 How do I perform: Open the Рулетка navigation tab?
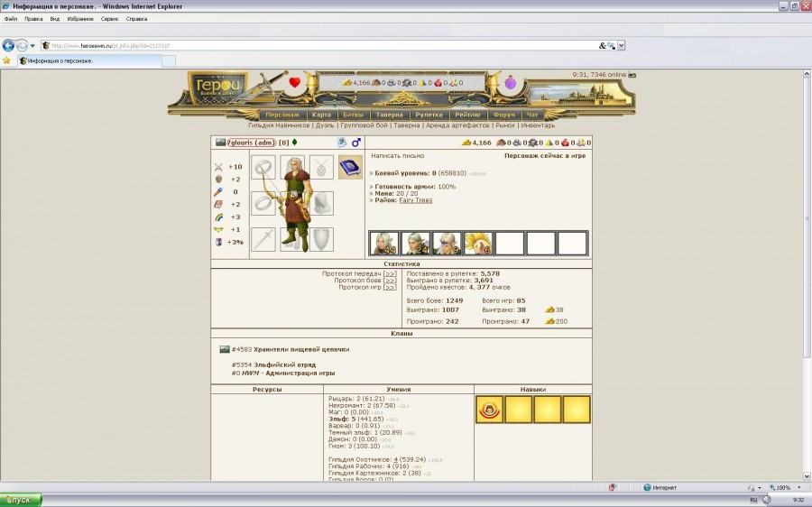pyautogui.click(x=429, y=115)
